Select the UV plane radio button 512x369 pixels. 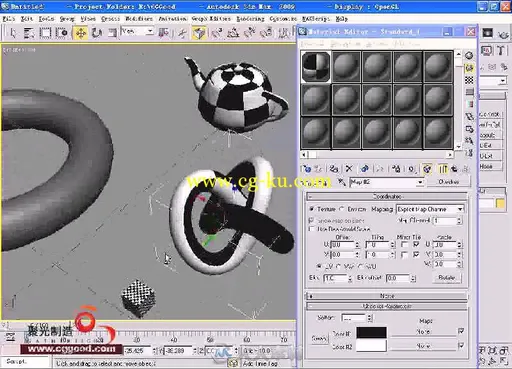click(319, 266)
